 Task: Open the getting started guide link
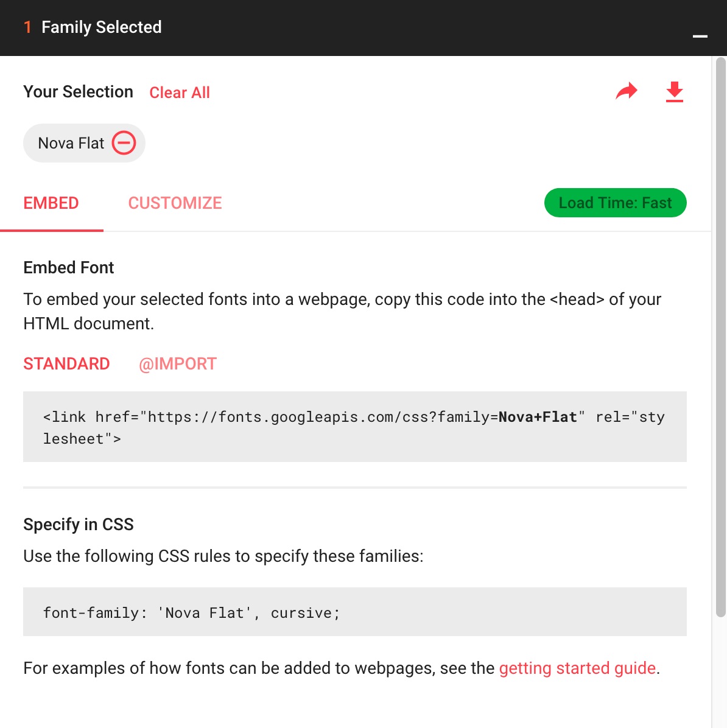[577, 668]
